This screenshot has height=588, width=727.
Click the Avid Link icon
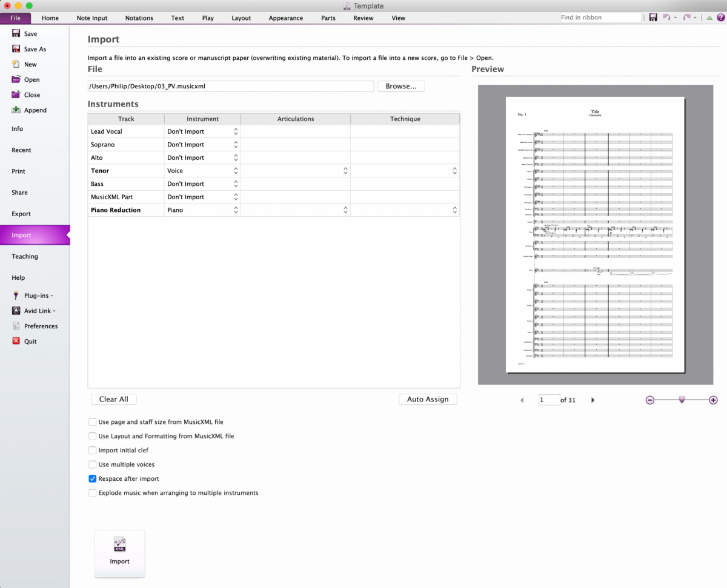coord(16,311)
